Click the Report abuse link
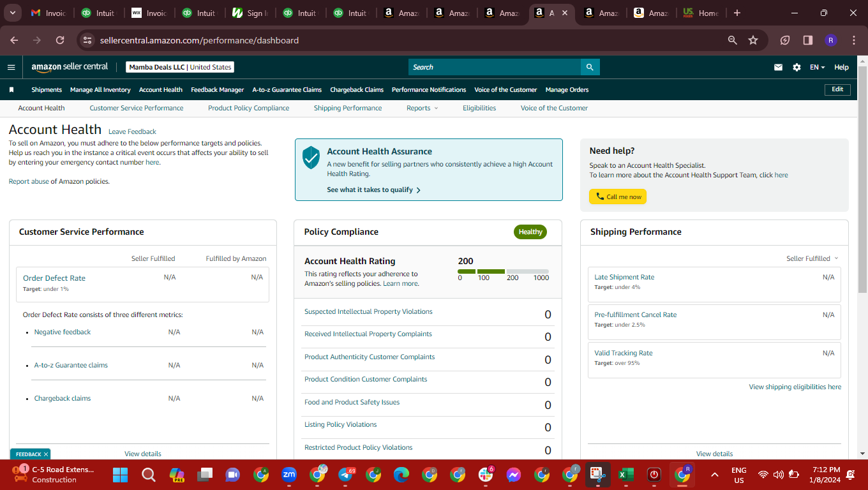 tap(29, 181)
